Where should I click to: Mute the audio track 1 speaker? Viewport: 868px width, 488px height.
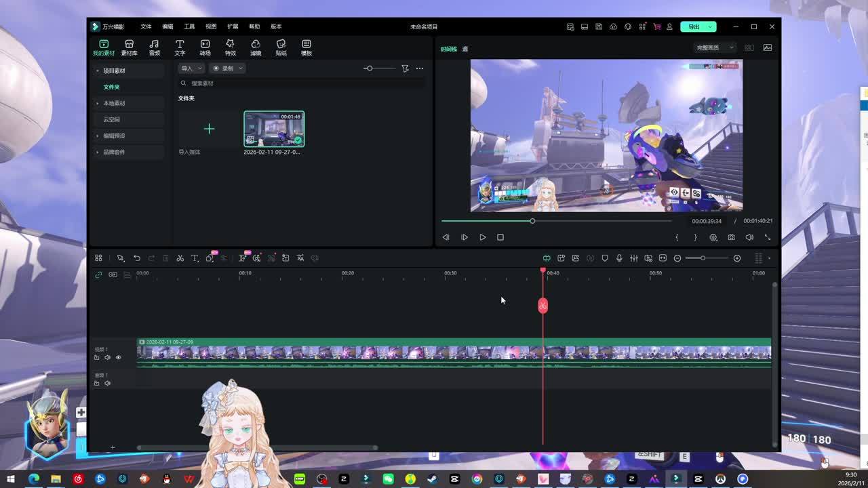tap(107, 383)
